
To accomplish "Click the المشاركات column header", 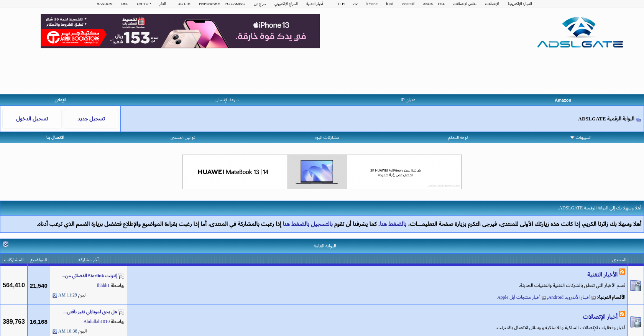I will 14,260.
